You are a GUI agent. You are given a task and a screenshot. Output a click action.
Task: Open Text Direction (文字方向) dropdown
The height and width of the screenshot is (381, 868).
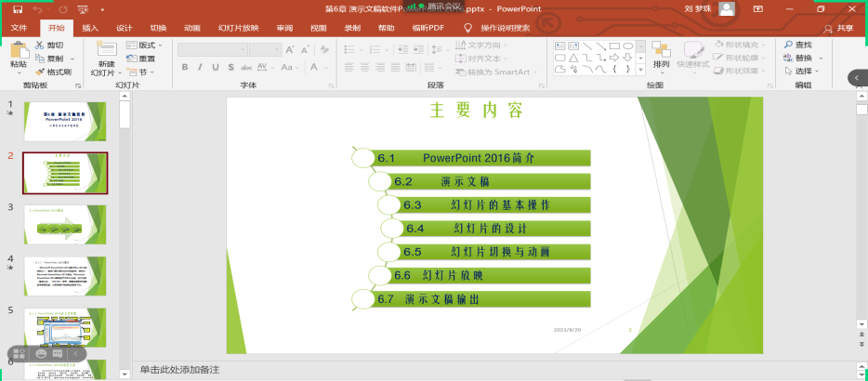(x=481, y=45)
